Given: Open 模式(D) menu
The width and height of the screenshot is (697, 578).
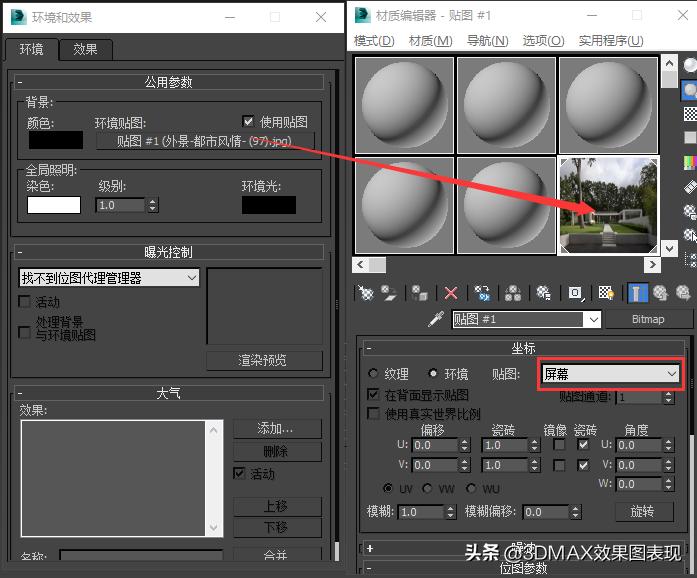Looking at the screenshot, I should 374,41.
